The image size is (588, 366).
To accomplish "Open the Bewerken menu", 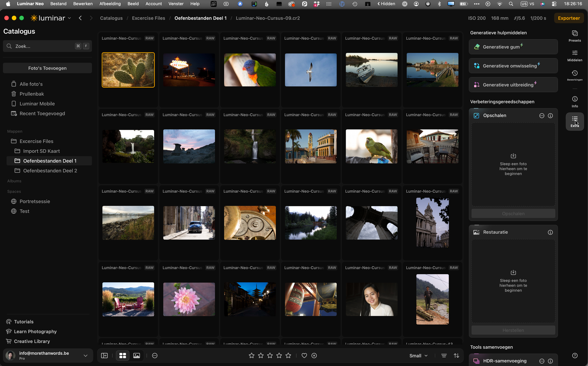I will (x=83, y=4).
